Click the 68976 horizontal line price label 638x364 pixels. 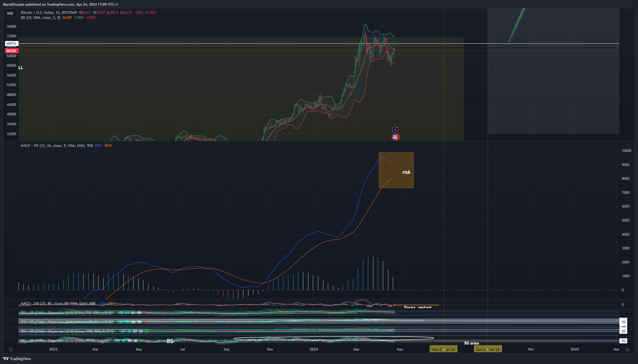coord(11,44)
